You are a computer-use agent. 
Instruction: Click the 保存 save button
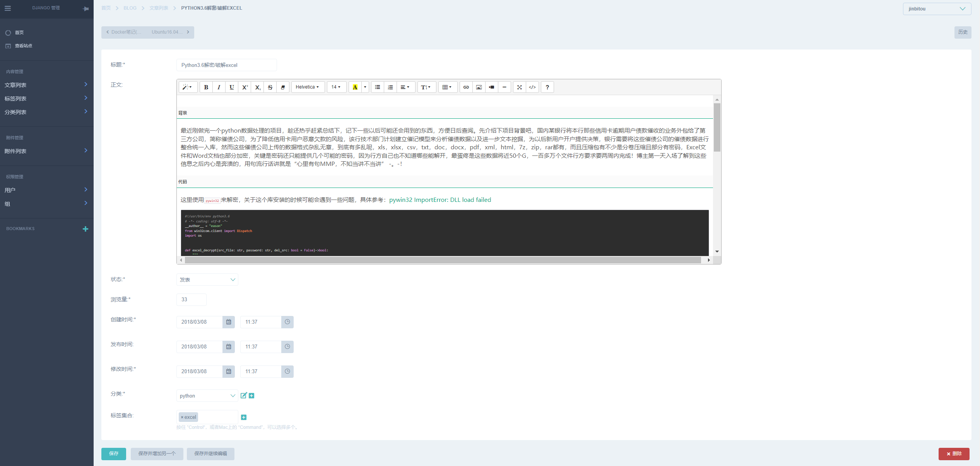coord(113,454)
